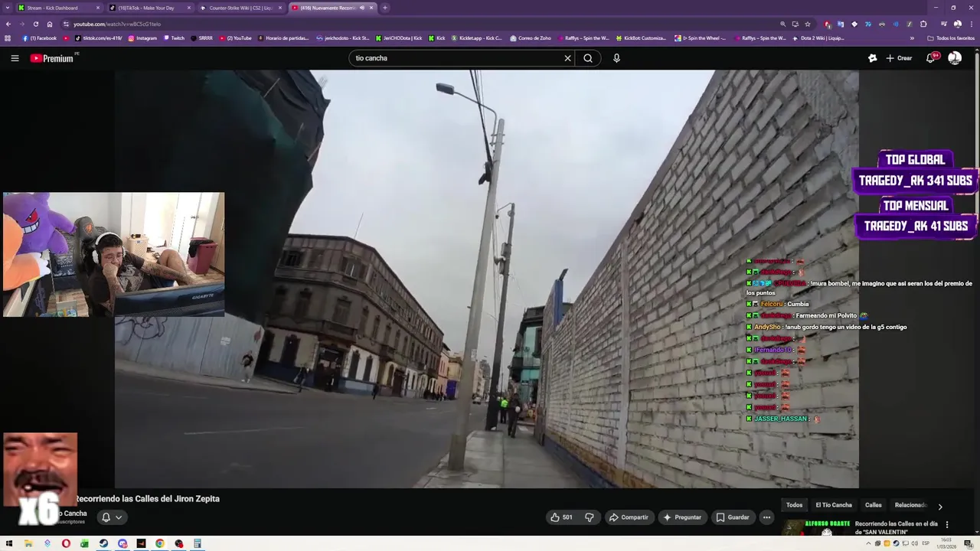The height and width of the screenshot is (551, 980).
Task: Open Calculator from the taskbar
Action: pyautogui.click(x=198, y=544)
